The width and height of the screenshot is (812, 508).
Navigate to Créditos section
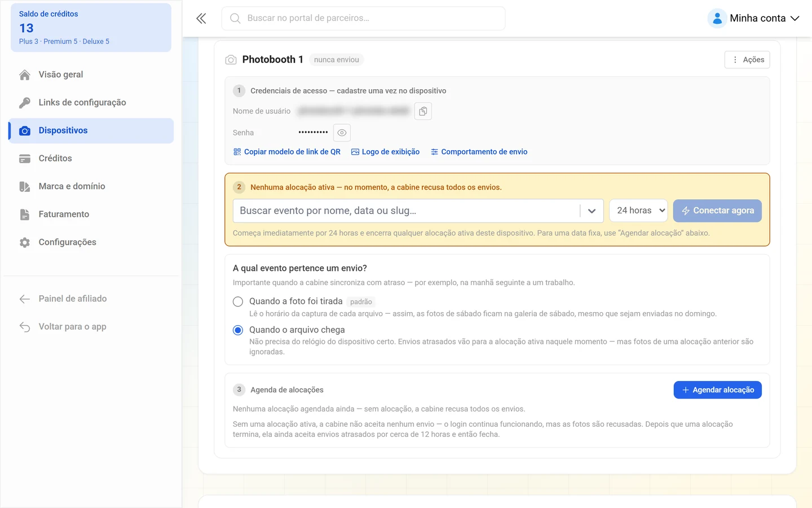(91, 159)
